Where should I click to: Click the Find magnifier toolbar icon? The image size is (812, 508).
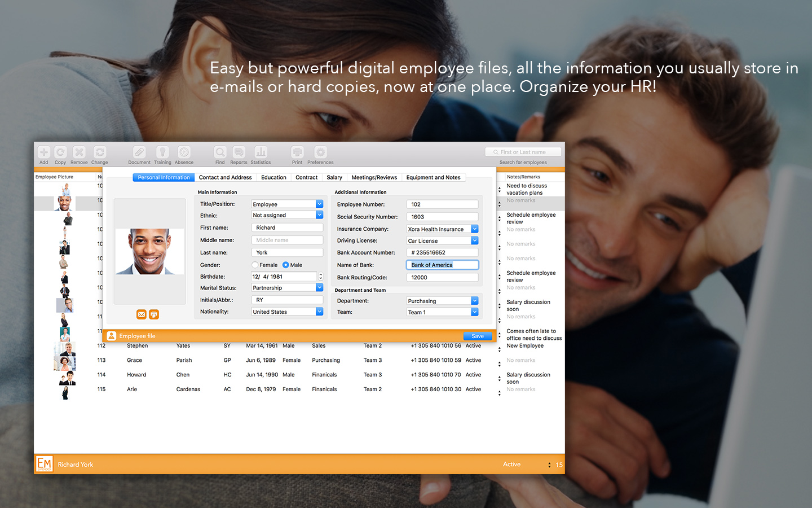(x=220, y=152)
